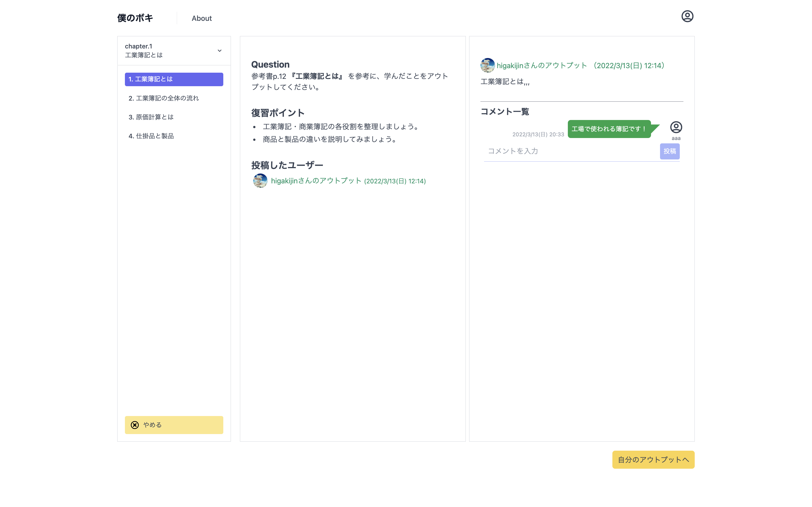This screenshot has height=507, width=812.
Task: Click the account profile icon at top right
Action: pyautogui.click(x=687, y=16)
